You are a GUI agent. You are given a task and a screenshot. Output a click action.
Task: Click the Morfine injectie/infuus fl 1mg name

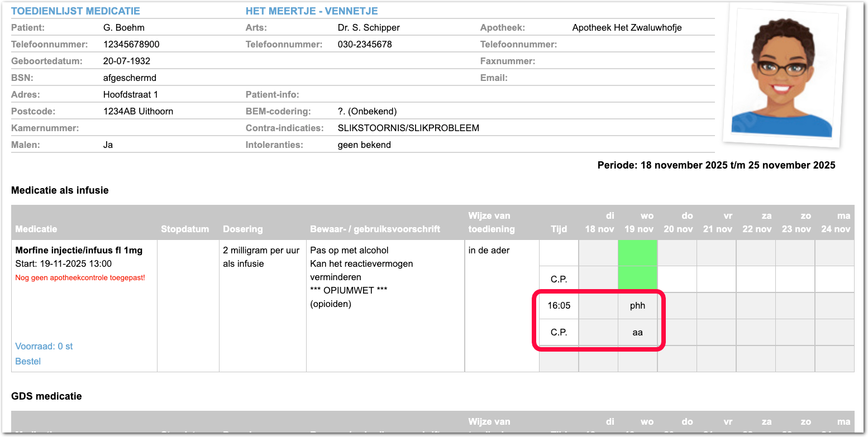point(79,250)
